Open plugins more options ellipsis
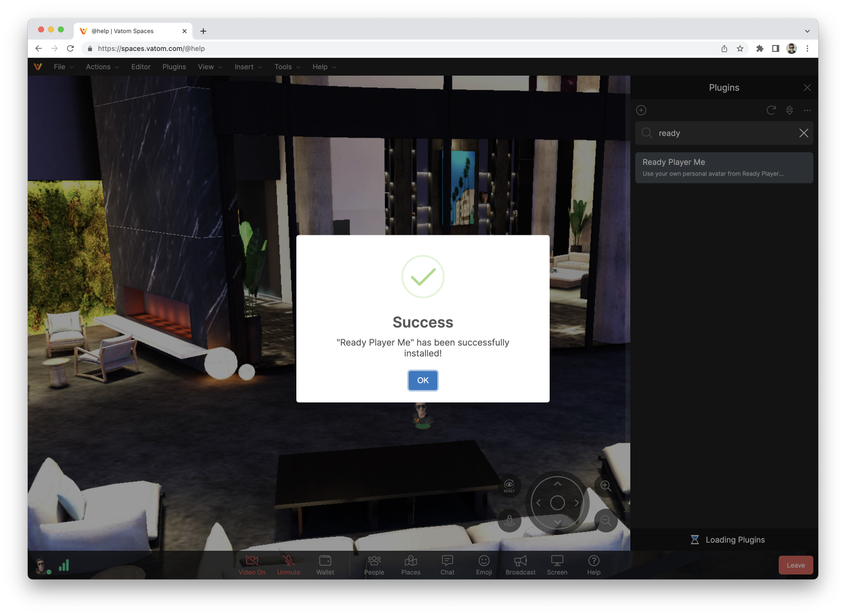Screen dimensions: 846x616 807,110
